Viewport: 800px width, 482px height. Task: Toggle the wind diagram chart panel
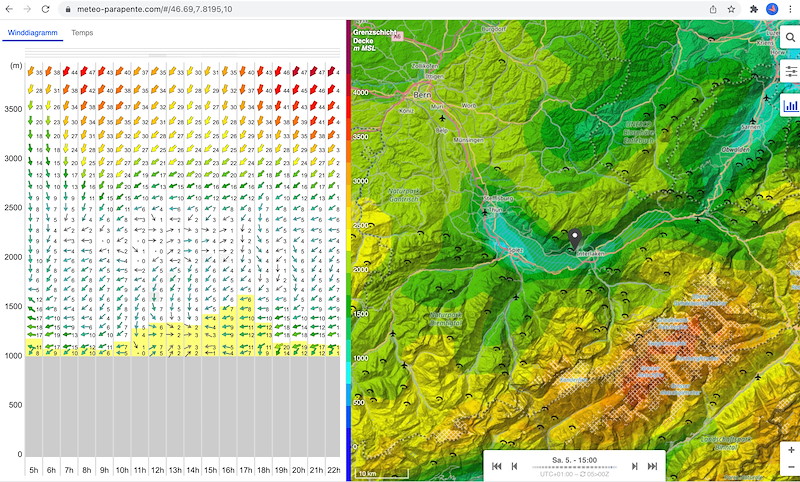(790, 104)
